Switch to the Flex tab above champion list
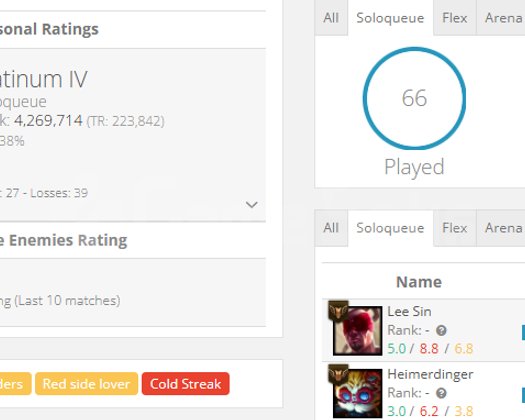The image size is (525, 420). pyautogui.click(x=455, y=228)
